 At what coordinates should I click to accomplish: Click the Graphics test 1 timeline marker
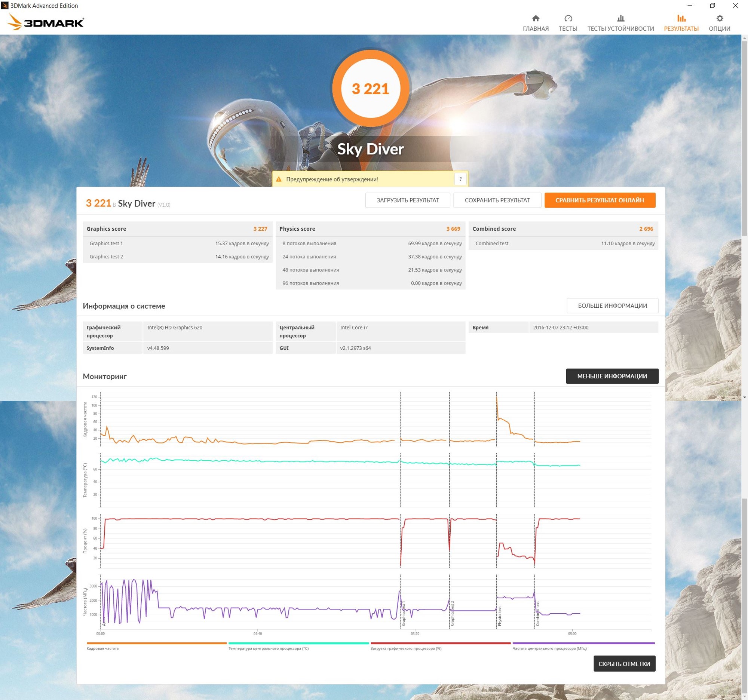point(403,614)
